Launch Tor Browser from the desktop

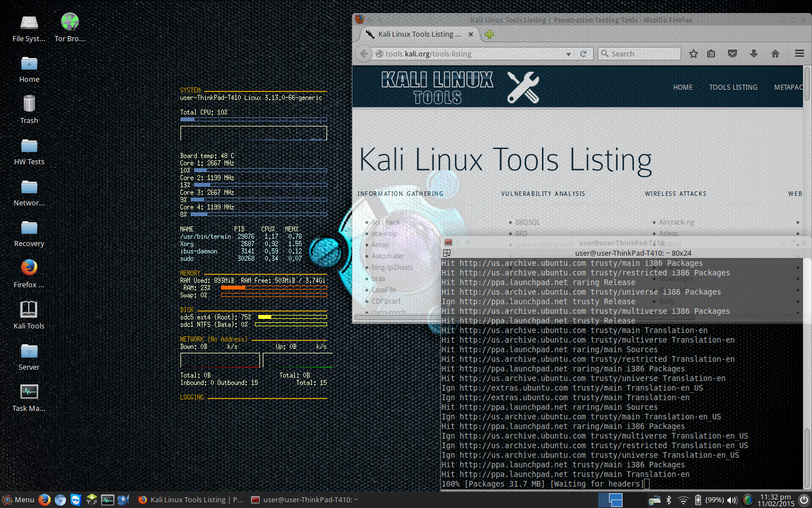click(70, 28)
